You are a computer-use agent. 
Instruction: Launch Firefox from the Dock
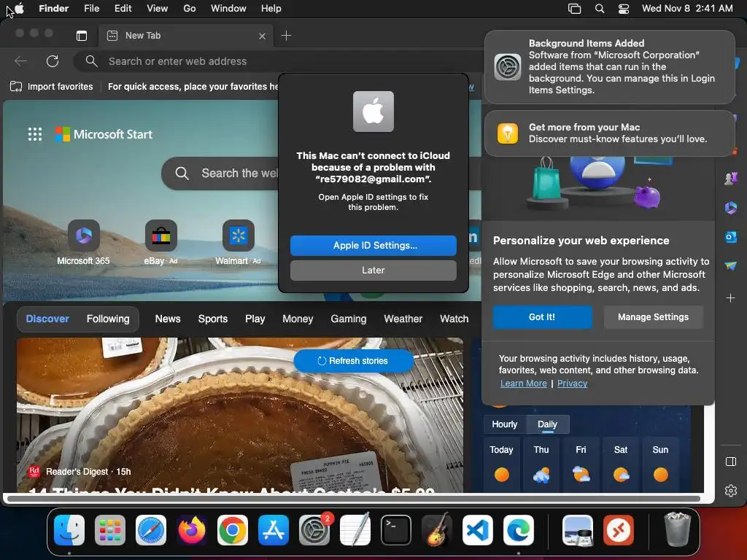[192, 530]
